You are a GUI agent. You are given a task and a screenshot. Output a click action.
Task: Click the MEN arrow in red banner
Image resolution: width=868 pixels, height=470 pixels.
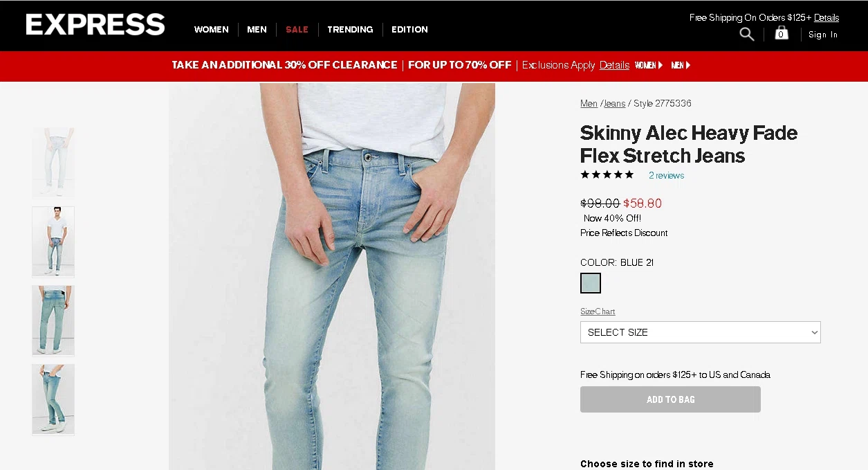[681, 65]
